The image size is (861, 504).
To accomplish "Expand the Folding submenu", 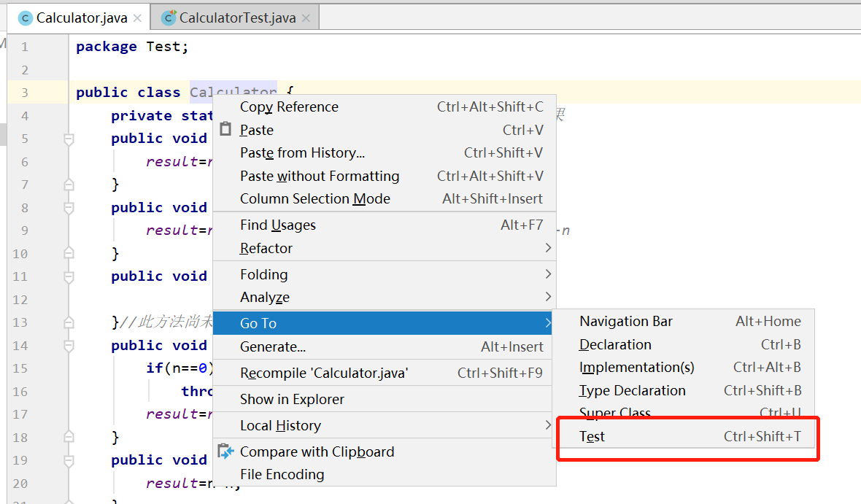I will click(x=385, y=274).
